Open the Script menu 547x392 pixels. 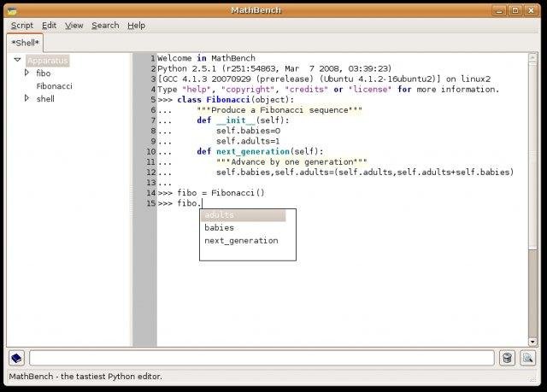pyautogui.click(x=22, y=26)
